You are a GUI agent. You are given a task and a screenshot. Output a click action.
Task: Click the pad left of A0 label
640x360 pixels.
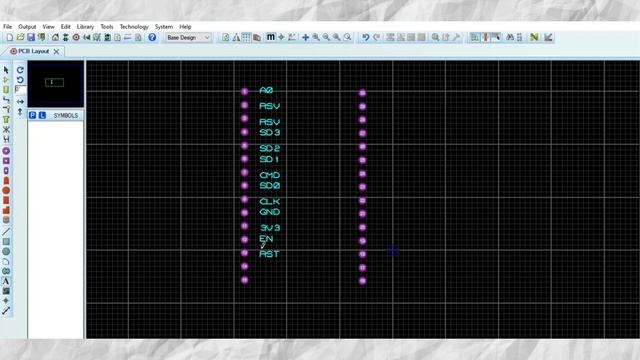(x=244, y=91)
